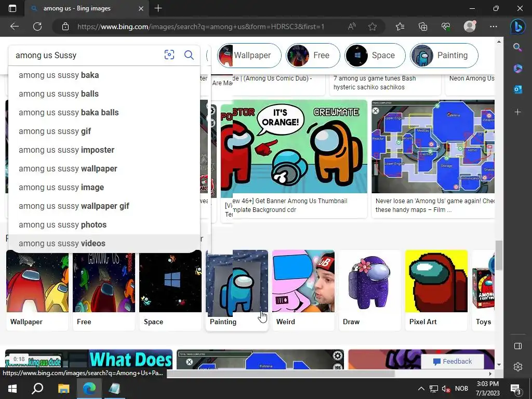Click the visual search camera icon
The height and width of the screenshot is (399, 532).
click(x=169, y=55)
